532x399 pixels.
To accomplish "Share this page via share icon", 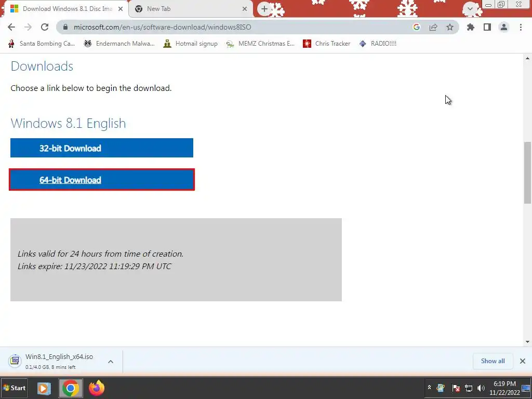I will tap(433, 27).
